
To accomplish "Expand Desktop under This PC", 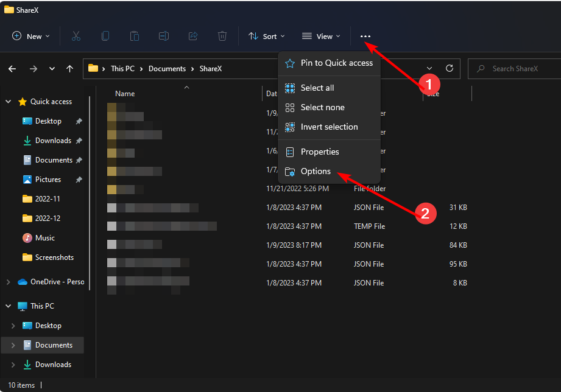I will pyautogui.click(x=13, y=326).
